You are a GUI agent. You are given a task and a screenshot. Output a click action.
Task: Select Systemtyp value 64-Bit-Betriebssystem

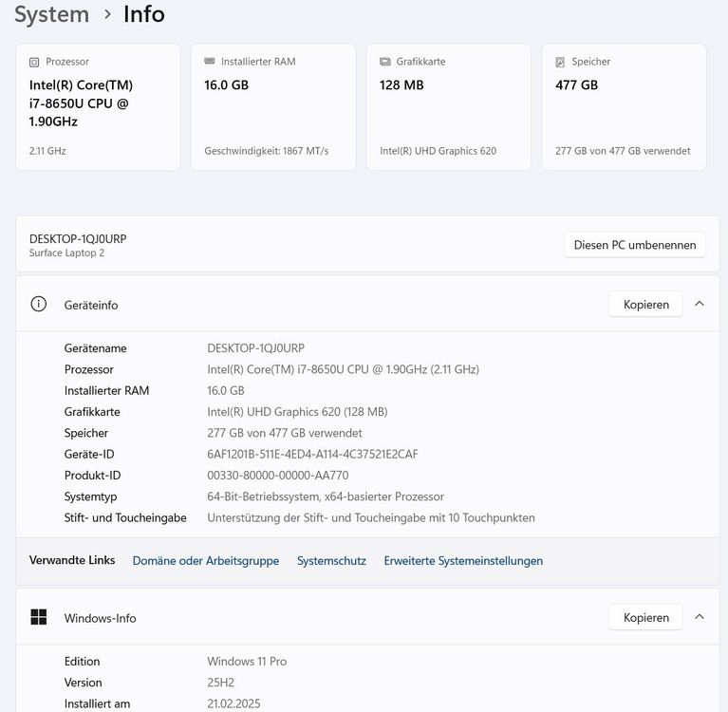click(x=326, y=497)
